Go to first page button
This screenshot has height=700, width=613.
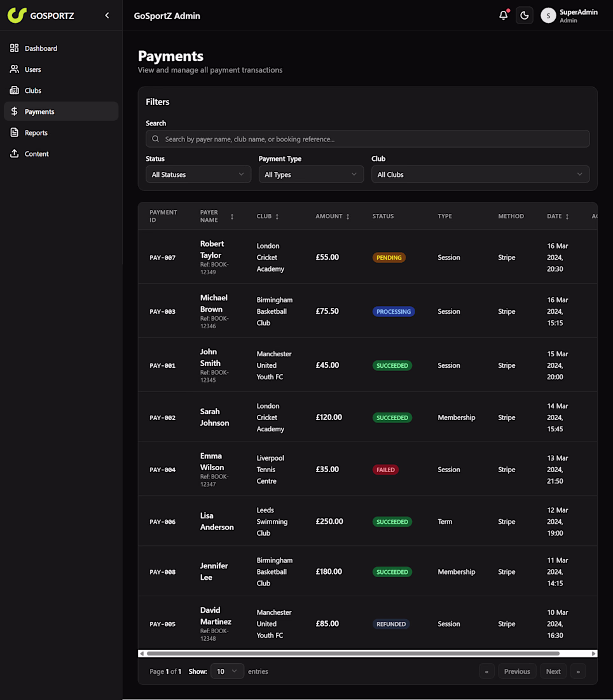click(x=486, y=671)
